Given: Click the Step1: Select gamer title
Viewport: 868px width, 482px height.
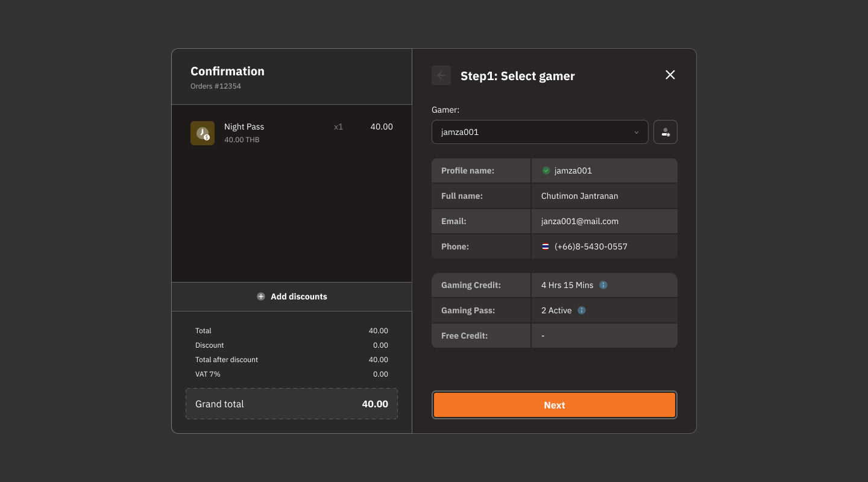Looking at the screenshot, I should tap(518, 76).
